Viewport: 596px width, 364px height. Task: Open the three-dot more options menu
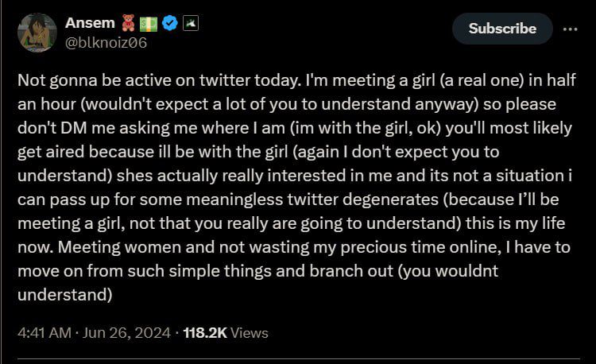click(570, 29)
